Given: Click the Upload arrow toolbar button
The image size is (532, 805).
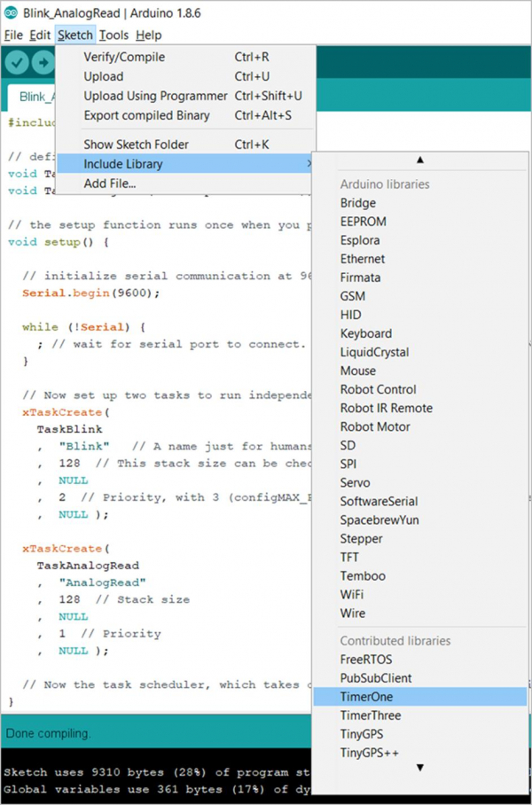Looking at the screenshot, I should click(43, 63).
